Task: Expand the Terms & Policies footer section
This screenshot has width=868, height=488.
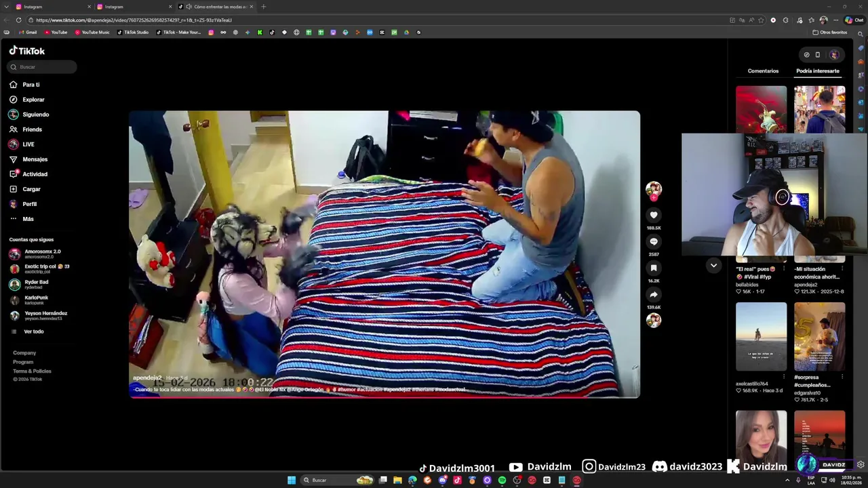Action: coord(32,371)
